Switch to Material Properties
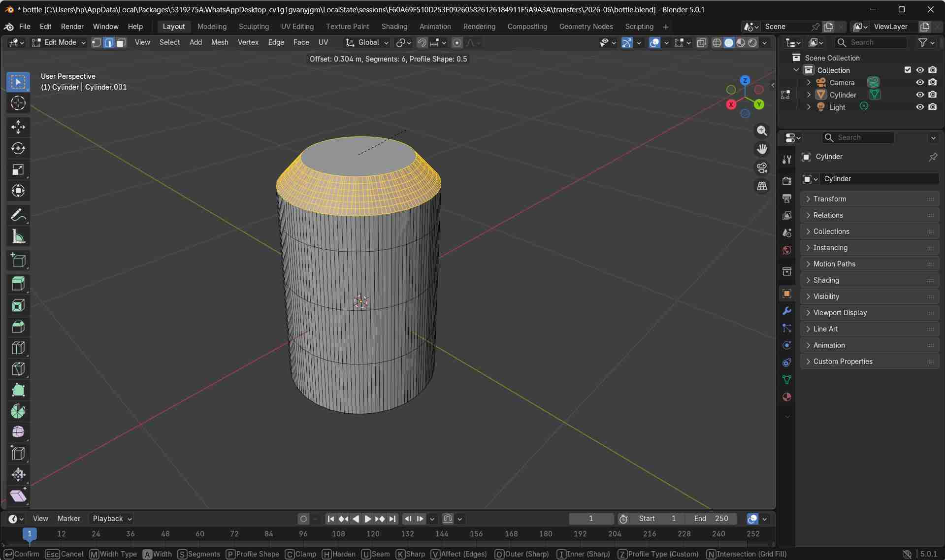This screenshot has width=945, height=560. [786, 396]
